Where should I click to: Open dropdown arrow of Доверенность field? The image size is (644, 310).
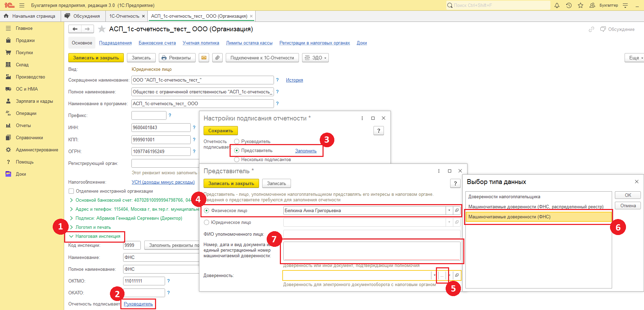click(434, 275)
